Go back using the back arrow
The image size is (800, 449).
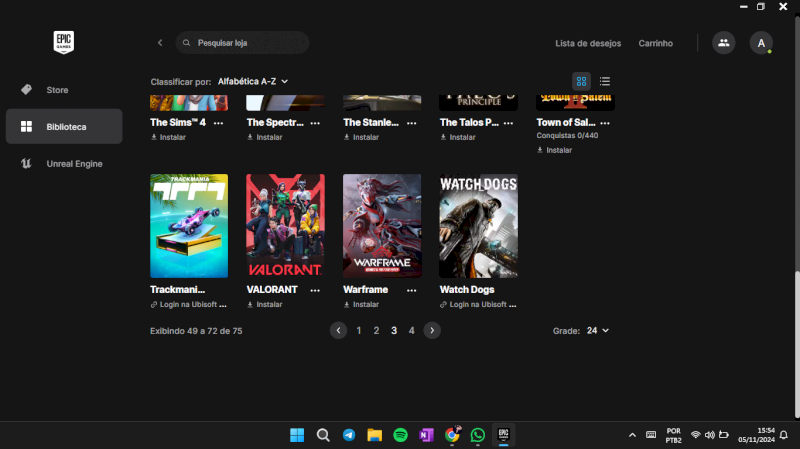(x=160, y=43)
